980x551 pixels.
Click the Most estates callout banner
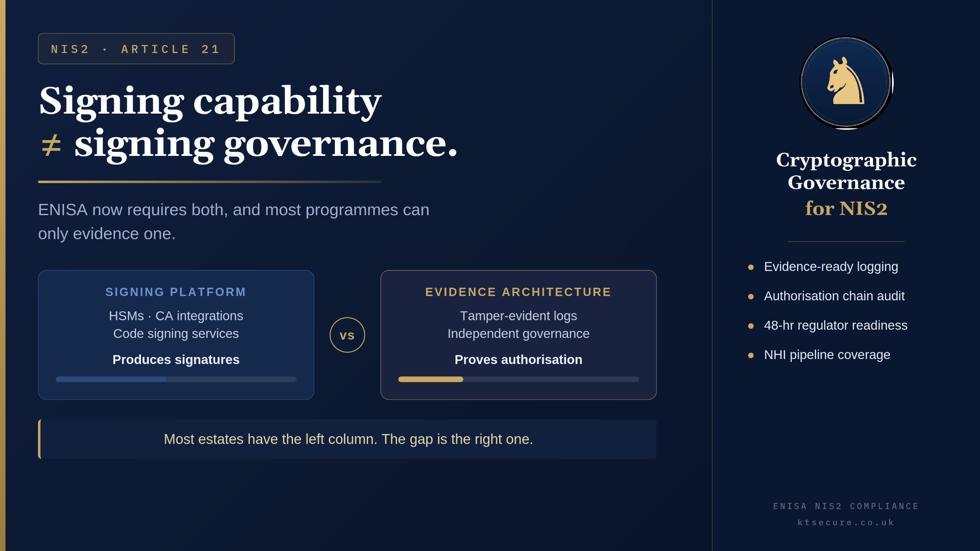[347, 439]
